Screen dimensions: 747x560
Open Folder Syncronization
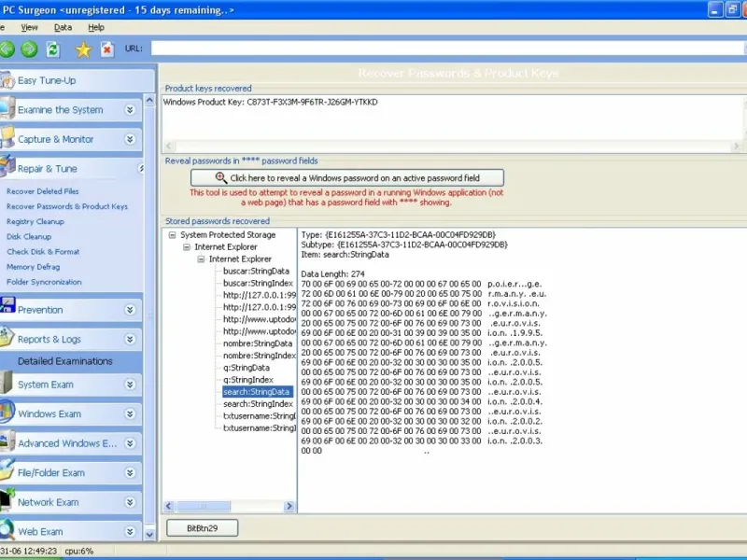tap(44, 282)
